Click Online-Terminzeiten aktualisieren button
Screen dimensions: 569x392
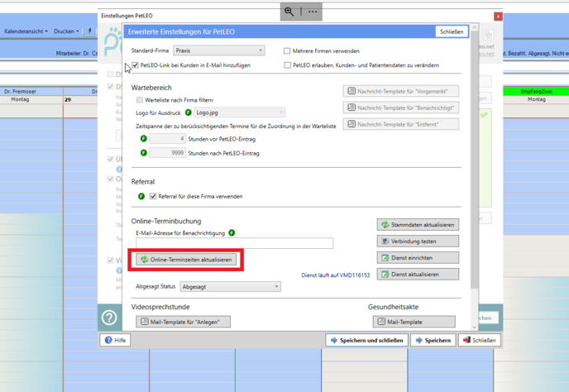pos(186,260)
